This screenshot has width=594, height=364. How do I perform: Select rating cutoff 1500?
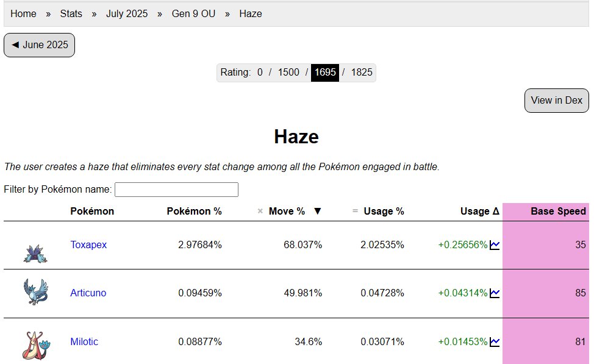288,73
